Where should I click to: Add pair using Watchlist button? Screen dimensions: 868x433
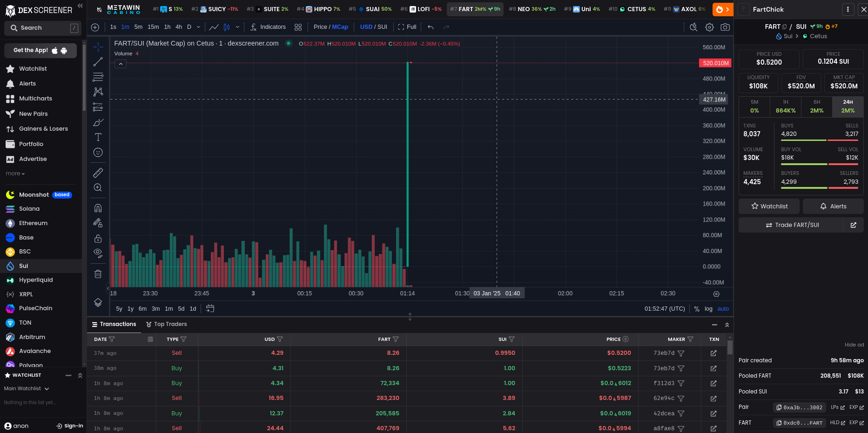coord(769,206)
